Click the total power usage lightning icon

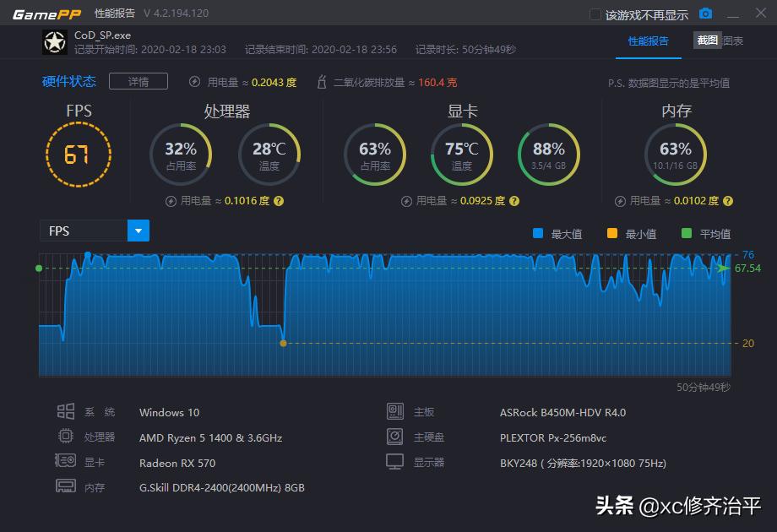(x=195, y=82)
